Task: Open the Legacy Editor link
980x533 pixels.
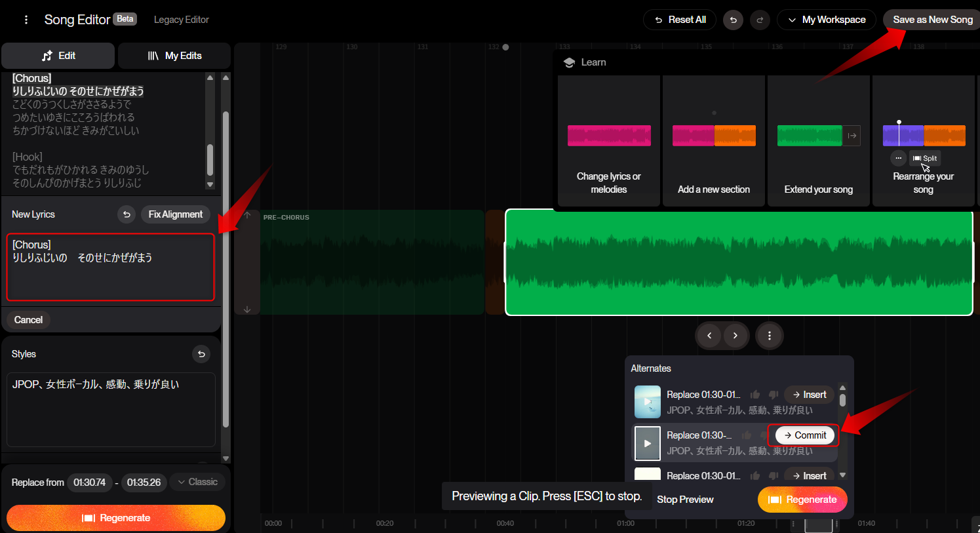Action: (182, 20)
